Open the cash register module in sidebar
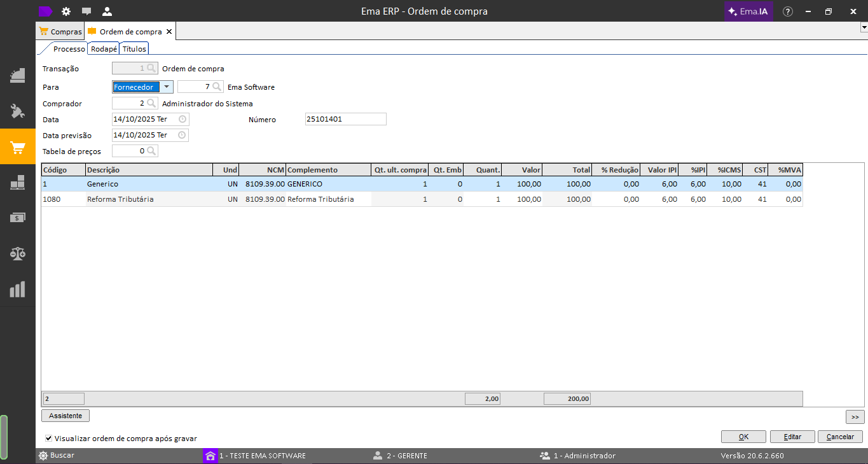The height and width of the screenshot is (464, 868). tap(18, 75)
